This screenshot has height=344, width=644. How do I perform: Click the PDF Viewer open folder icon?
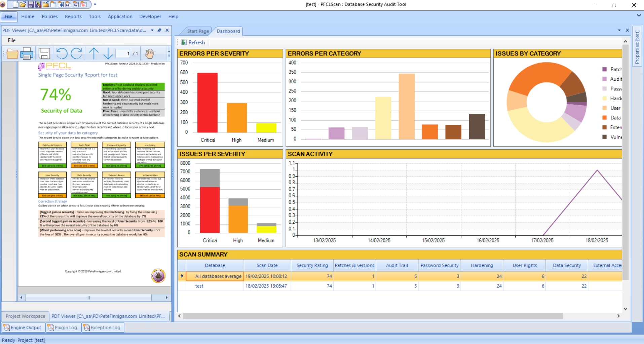(x=12, y=53)
